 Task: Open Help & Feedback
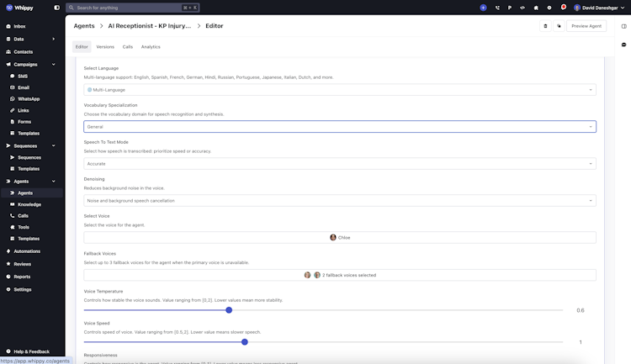pos(32,351)
